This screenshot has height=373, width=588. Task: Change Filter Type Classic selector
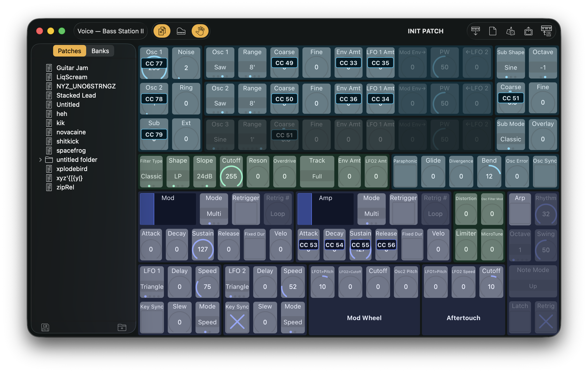[151, 176]
